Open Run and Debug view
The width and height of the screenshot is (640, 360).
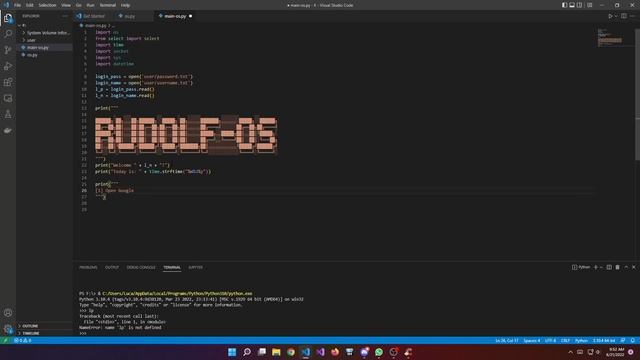pyautogui.click(x=8, y=66)
